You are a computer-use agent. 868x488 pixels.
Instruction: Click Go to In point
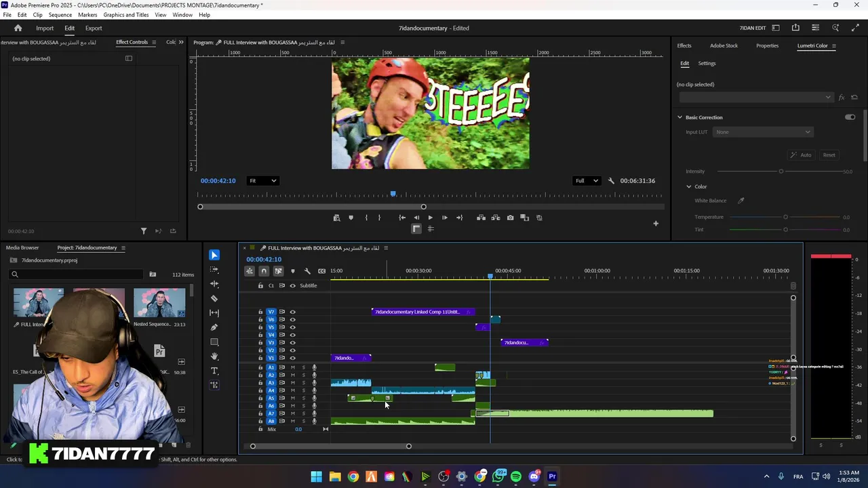click(402, 218)
